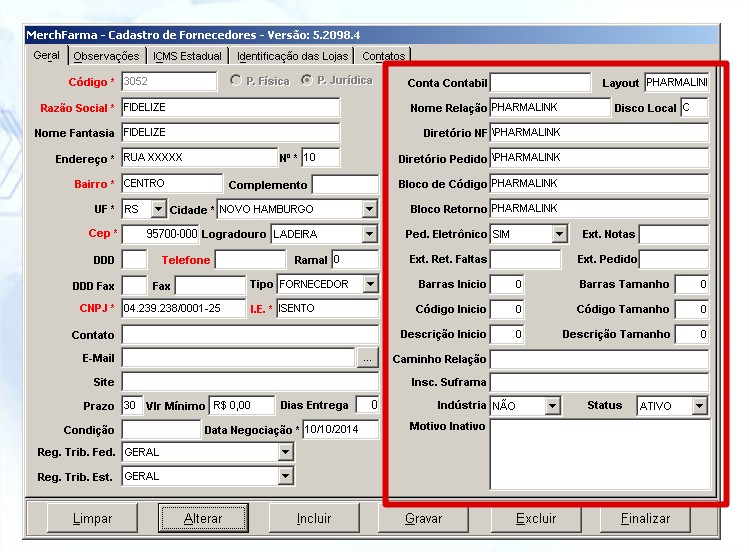Click into the Razão Social field
This screenshot has height=552, width=749.
tap(230, 108)
